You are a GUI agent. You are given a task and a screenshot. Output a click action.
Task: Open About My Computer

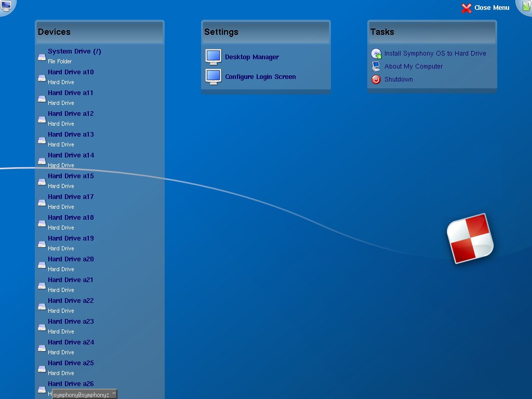(413, 66)
